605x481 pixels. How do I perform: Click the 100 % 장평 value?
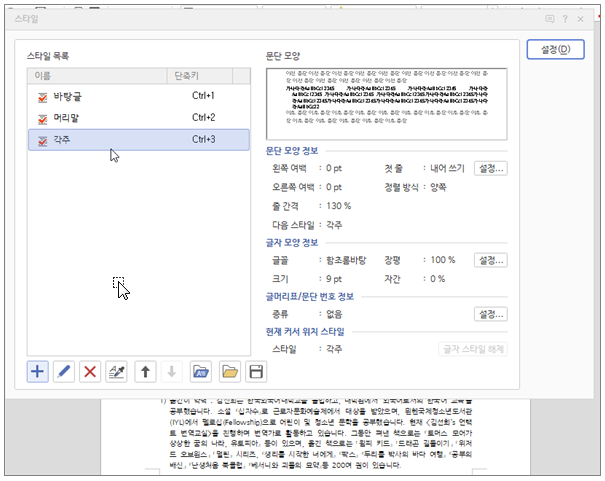[443, 260]
